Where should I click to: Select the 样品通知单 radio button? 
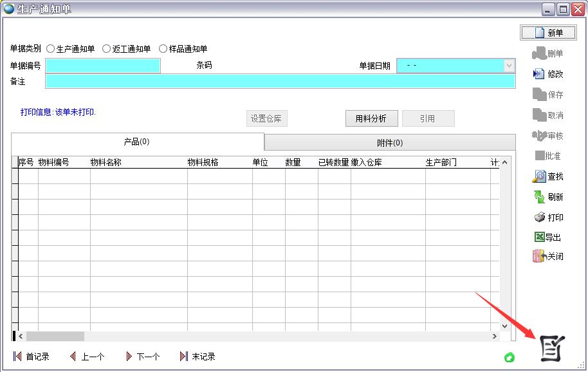(163, 49)
